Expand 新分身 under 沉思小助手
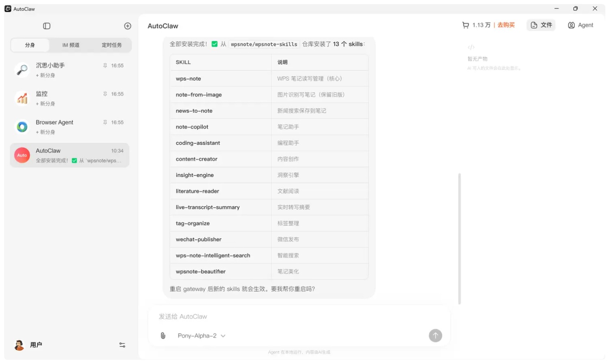 (45, 75)
